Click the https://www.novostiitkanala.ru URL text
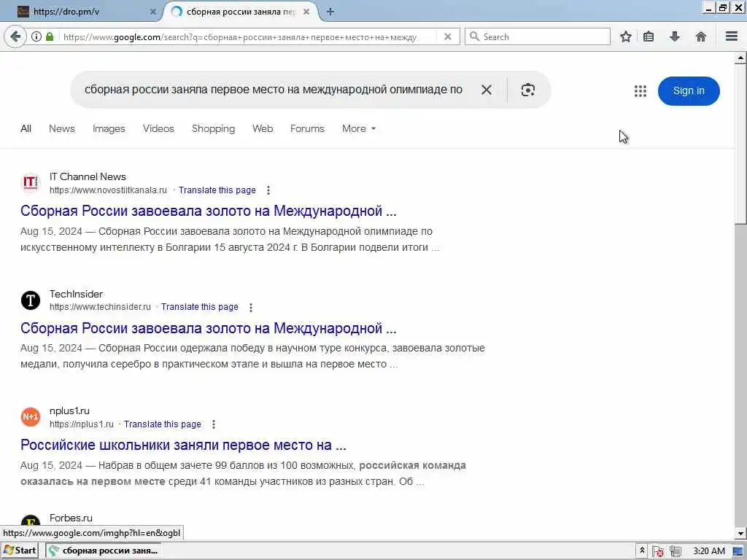The height and width of the screenshot is (560, 747). click(108, 190)
